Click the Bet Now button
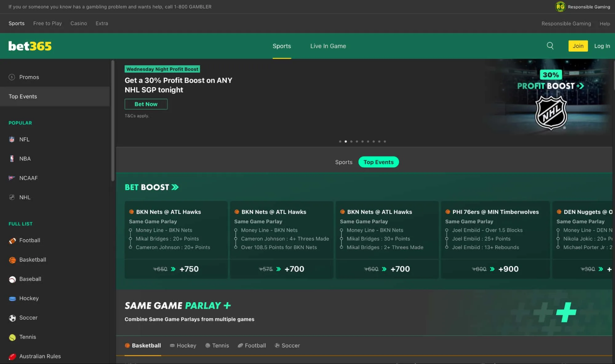Screen dimensions: 615x364 pyautogui.click(x=146, y=104)
